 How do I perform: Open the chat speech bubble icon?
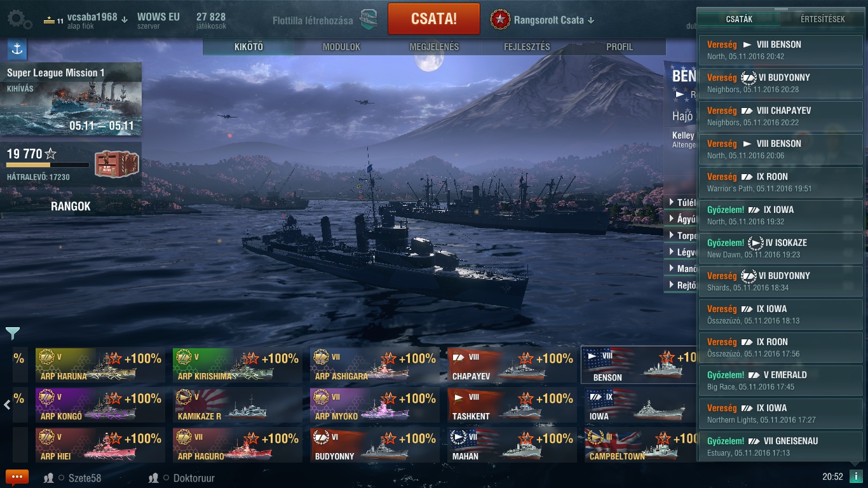17,477
